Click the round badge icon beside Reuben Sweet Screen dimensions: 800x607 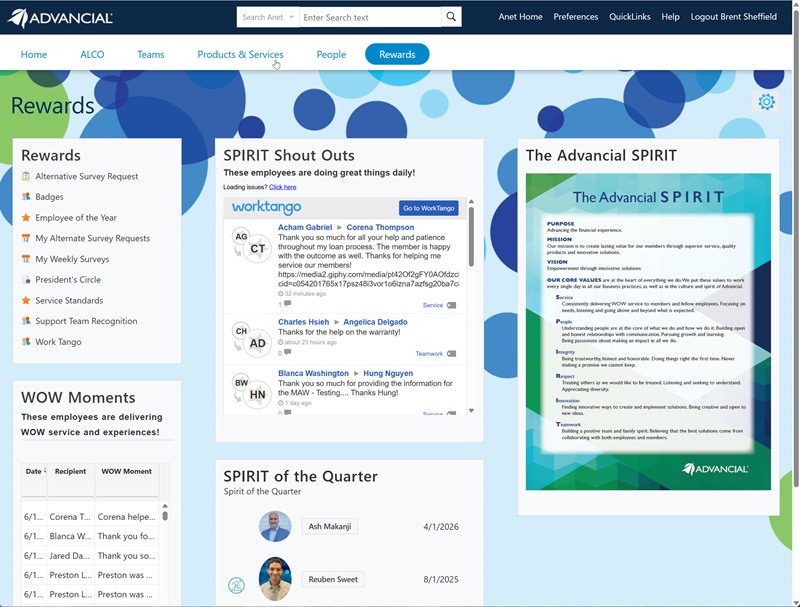pyautogui.click(x=236, y=585)
